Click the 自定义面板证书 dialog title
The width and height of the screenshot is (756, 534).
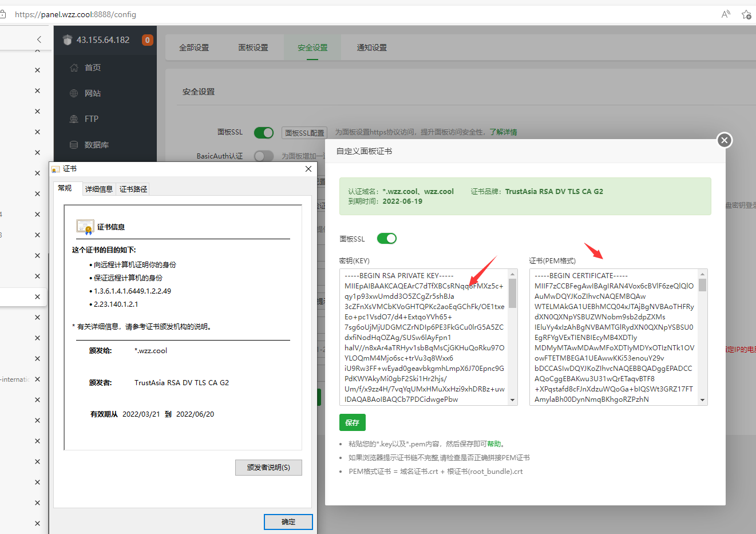365,151
